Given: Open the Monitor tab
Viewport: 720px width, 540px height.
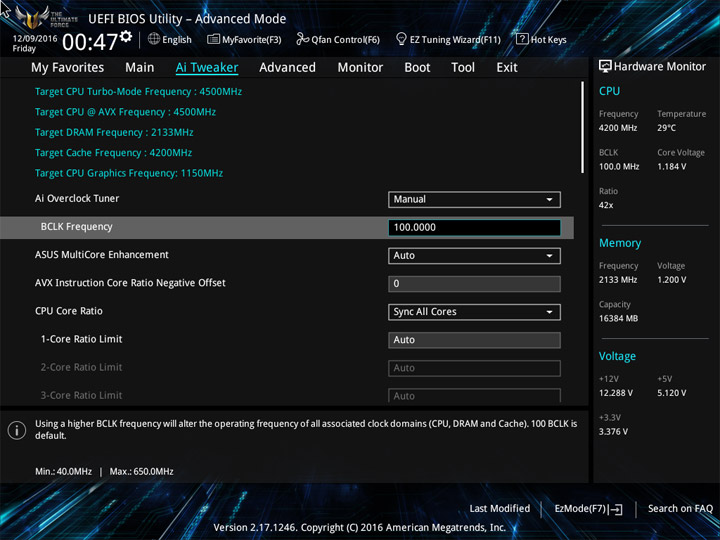Looking at the screenshot, I should click(x=360, y=68).
